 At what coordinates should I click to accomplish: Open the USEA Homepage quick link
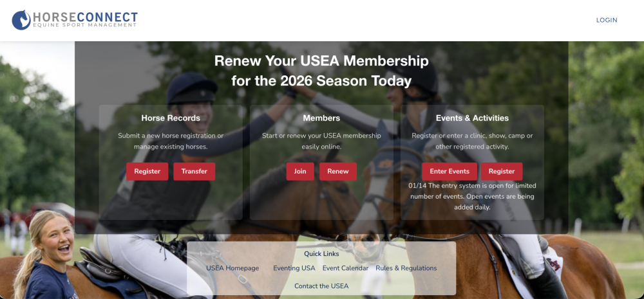[x=232, y=268]
